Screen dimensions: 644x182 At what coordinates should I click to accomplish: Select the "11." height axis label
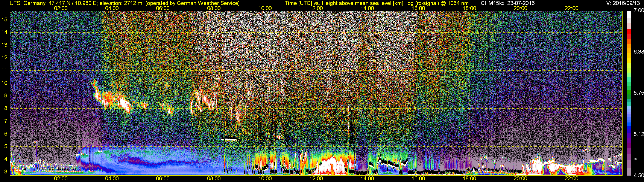[x=5, y=71]
